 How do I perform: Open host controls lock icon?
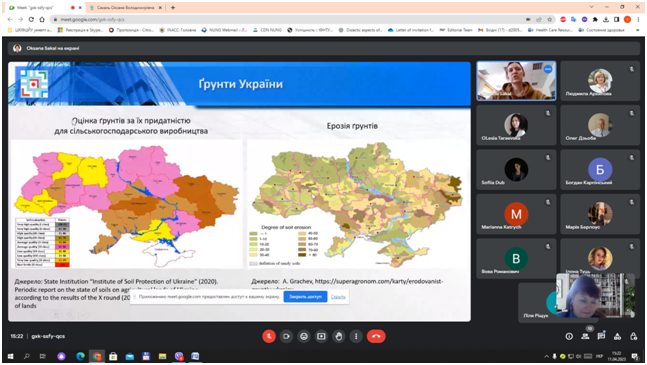(633, 337)
